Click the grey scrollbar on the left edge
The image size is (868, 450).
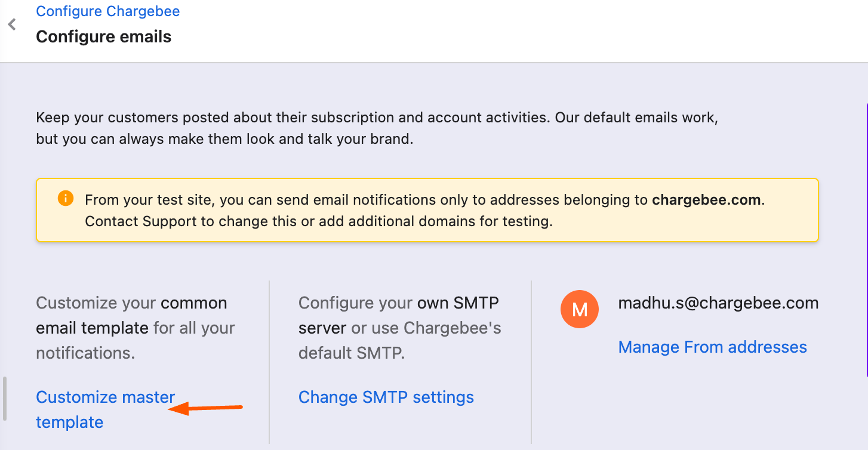click(x=4, y=398)
